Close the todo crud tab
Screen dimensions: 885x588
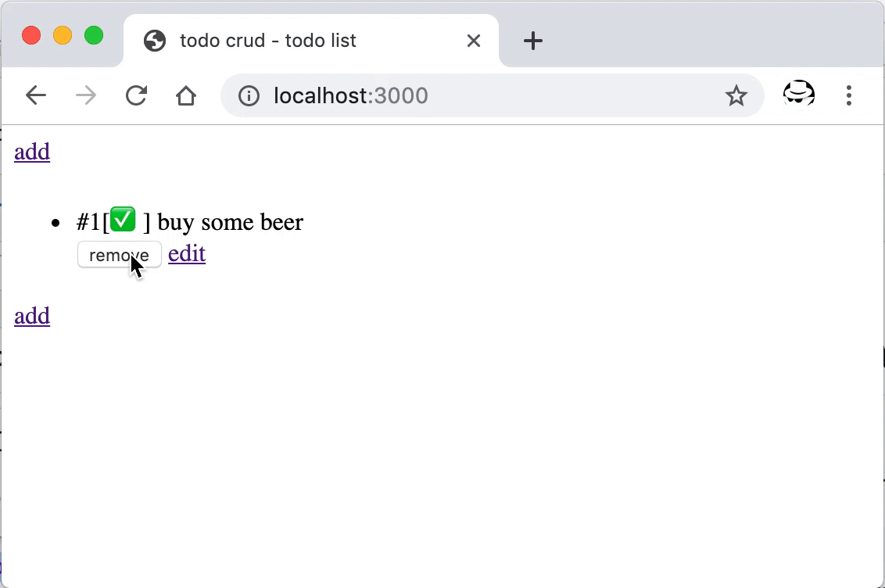[x=474, y=41]
